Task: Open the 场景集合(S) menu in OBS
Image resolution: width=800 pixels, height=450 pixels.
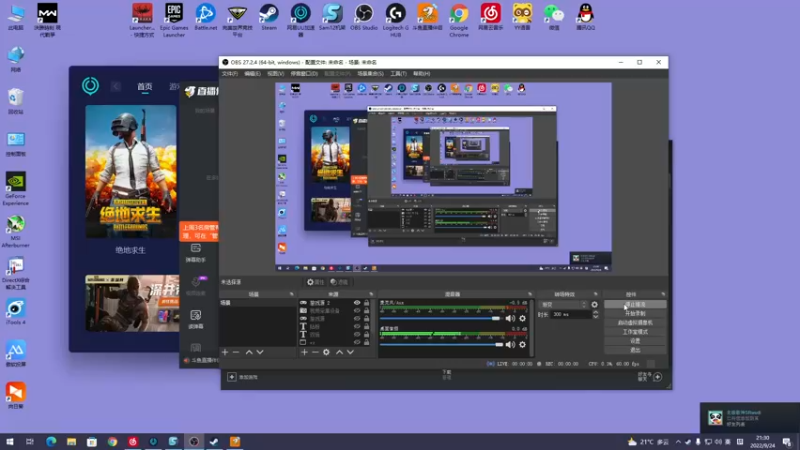Action: (x=370, y=73)
